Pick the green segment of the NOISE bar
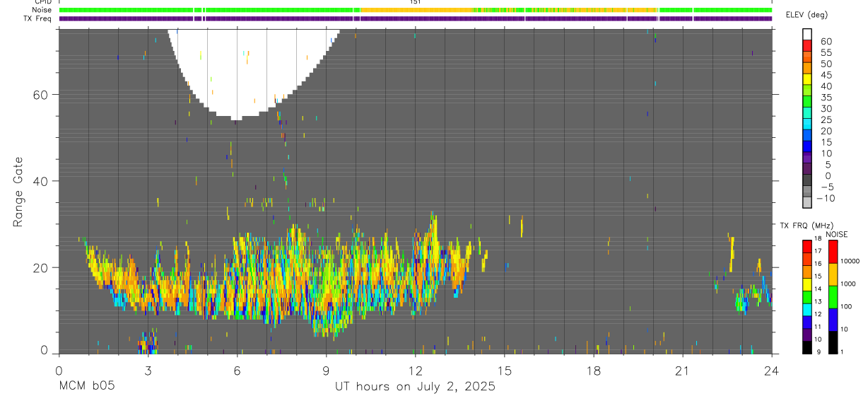The height and width of the screenshot is (401, 868). pos(833,297)
